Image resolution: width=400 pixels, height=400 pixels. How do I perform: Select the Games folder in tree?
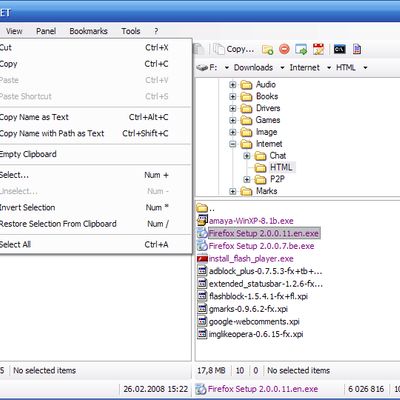click(268, 120)
